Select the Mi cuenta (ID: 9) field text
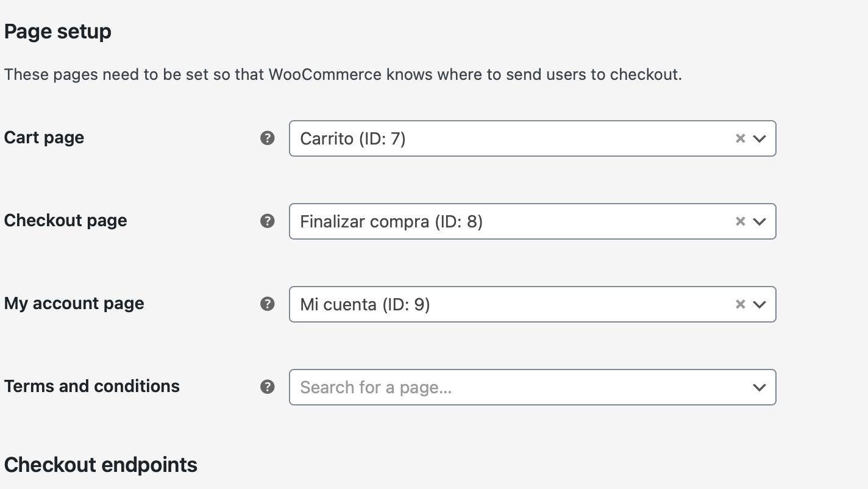 coord(365,305)
